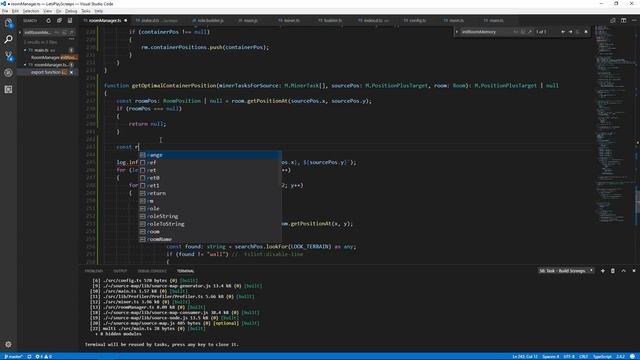Close the bottom panel
Image resolution: width=640 pixels, height=360 pixels.
633,271
